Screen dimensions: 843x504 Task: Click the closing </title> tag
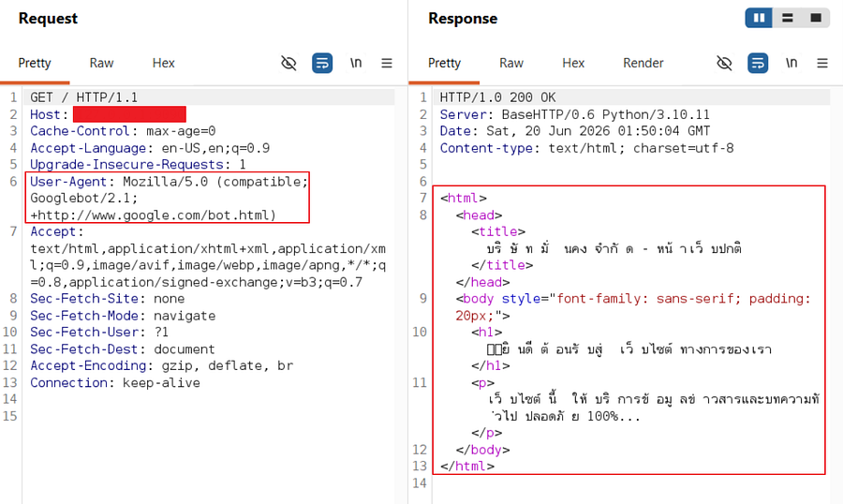pyautogui.click(x=502, y=265)
